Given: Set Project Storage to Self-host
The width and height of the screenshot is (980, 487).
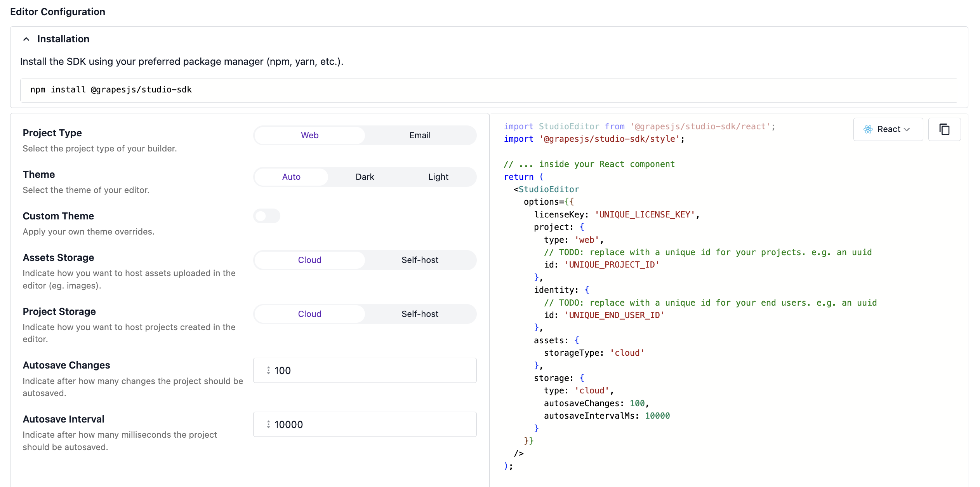Looking at the screenshot, I should (419, 314).
